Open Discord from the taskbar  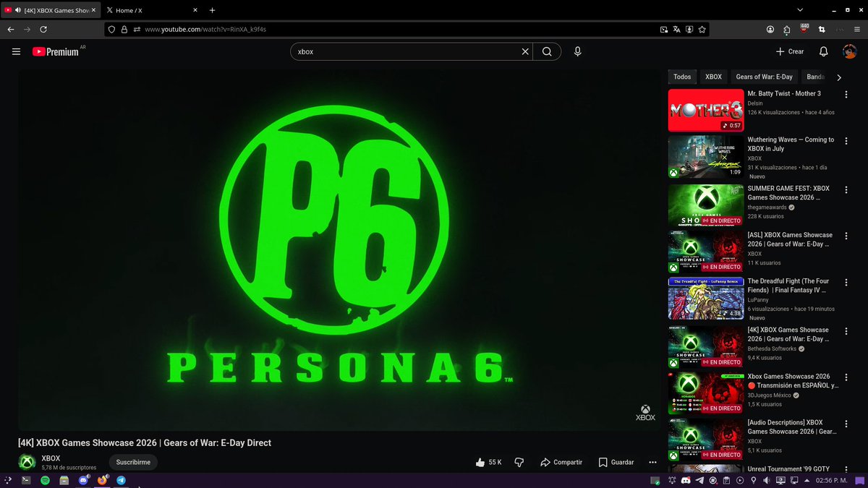pos(83,480)
